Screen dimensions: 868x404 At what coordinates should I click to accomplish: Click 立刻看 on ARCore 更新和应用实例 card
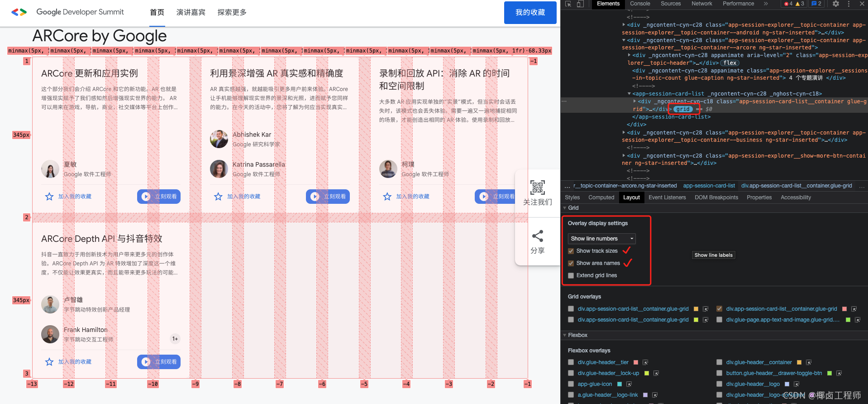(159, 197)
